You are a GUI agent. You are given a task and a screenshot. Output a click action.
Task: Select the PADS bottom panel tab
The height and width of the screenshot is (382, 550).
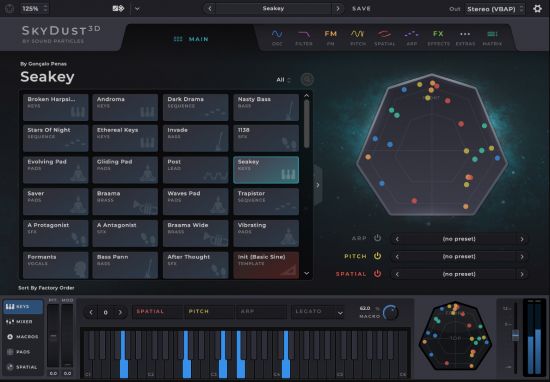23,352
